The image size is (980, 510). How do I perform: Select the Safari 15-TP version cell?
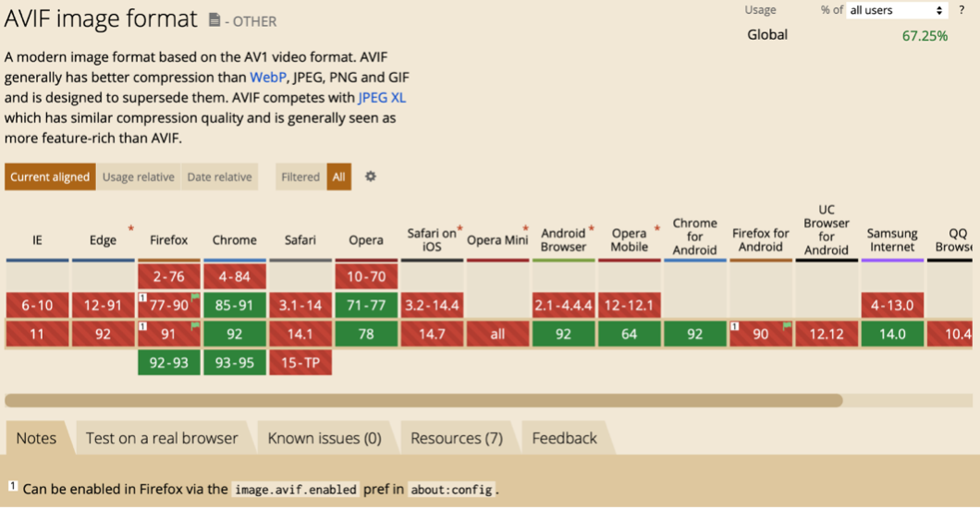[x=300, y=363]
